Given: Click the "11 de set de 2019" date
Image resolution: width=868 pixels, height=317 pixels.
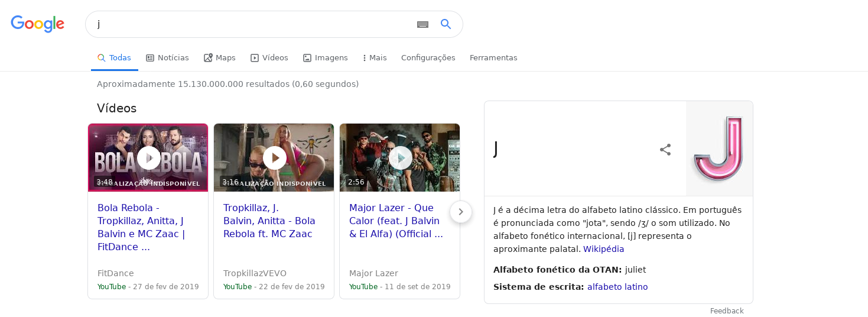Looking at the screenshot, I should (418, 287).
